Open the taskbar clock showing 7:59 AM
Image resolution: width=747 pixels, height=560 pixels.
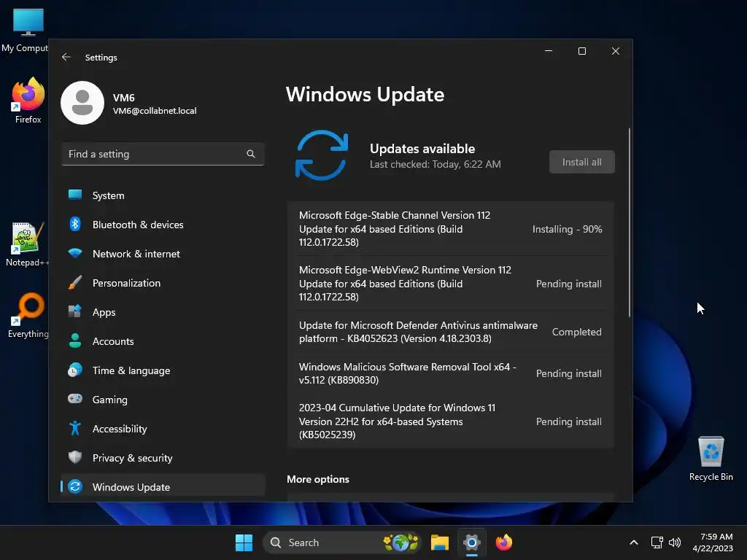click(713, 542)
